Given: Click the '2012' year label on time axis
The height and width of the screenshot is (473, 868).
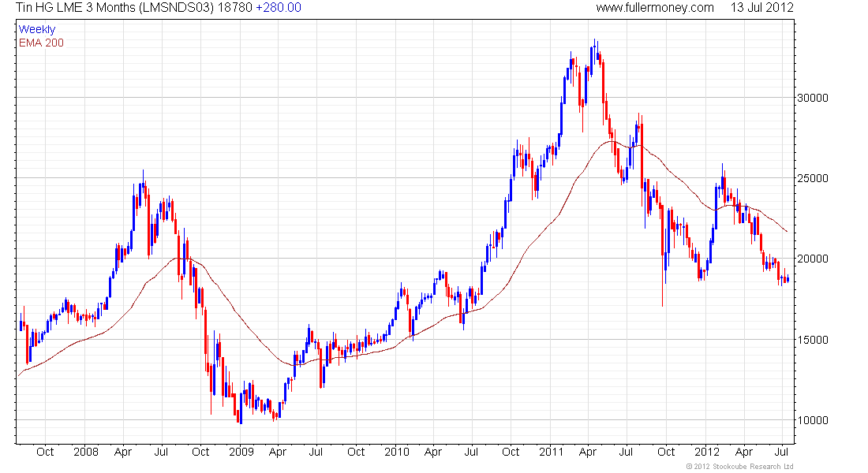Looking at the screenshot, I should [x=707, y=452].
